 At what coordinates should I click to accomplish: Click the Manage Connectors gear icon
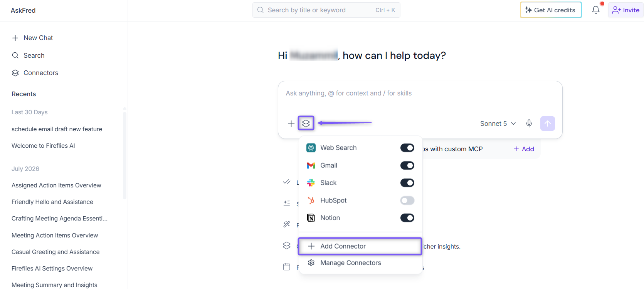point(311,263)
